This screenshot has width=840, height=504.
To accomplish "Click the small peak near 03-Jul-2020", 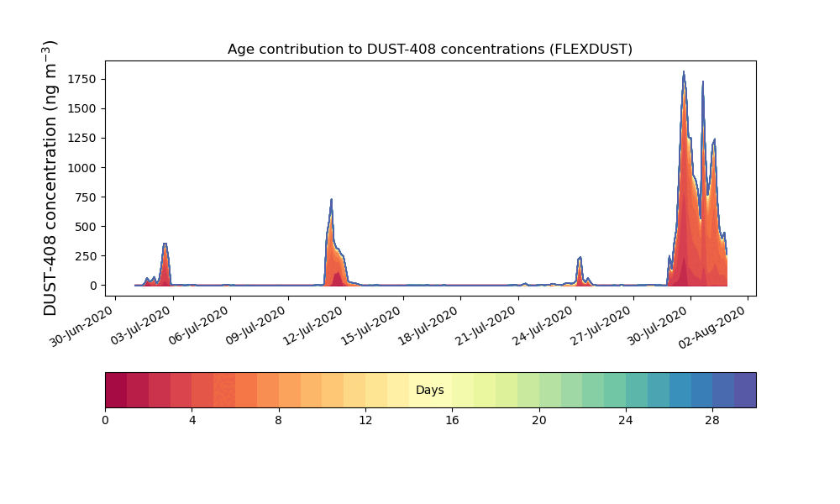I will (x=165, y=244).
